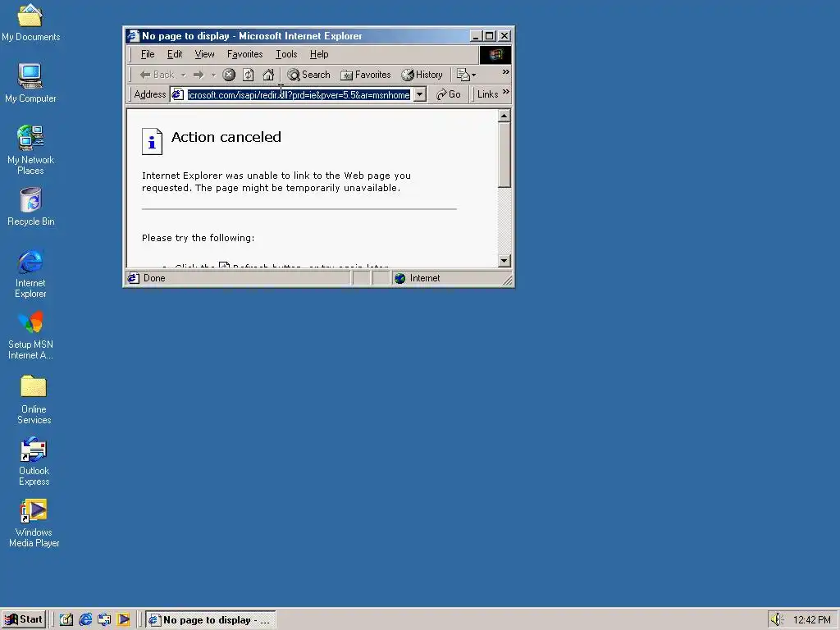
Task: Go to the Home page icon
Action: (x=268, y=75)
